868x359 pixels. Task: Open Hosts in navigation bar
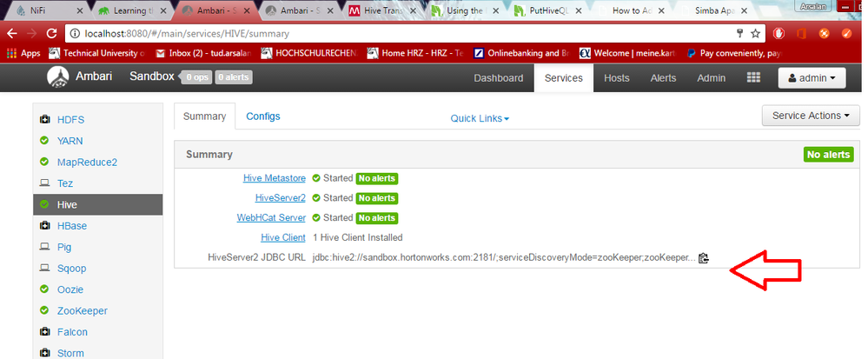617,78
